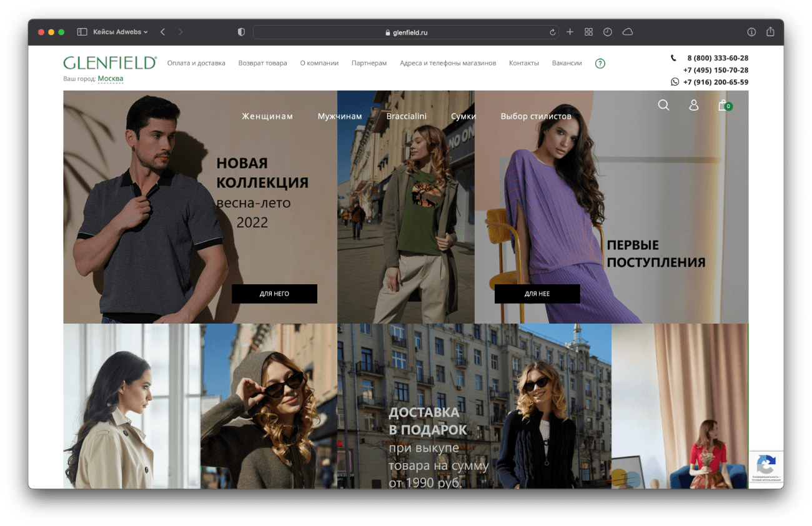Open the Партнерам page
The image size is (812, 526).
point(369,63)
